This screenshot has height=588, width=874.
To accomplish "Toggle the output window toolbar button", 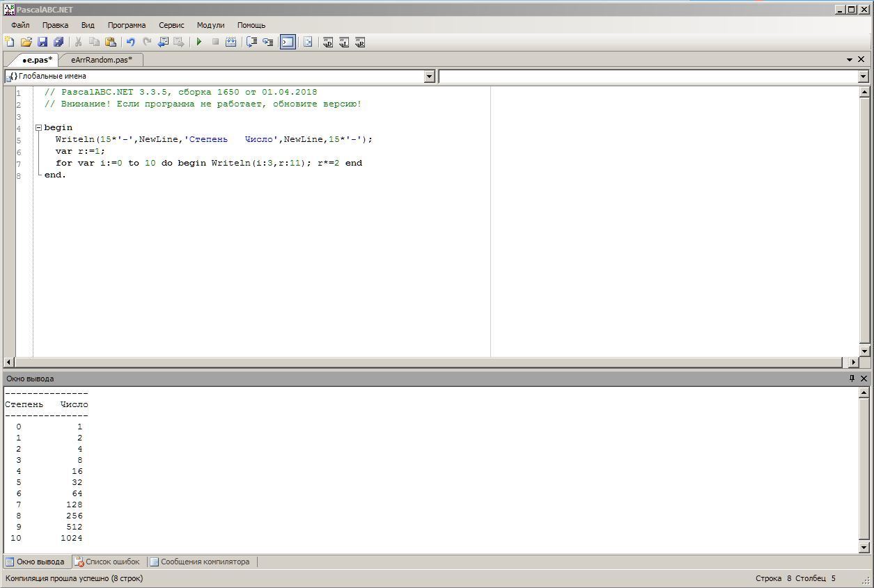I will (x=288, y=42).
